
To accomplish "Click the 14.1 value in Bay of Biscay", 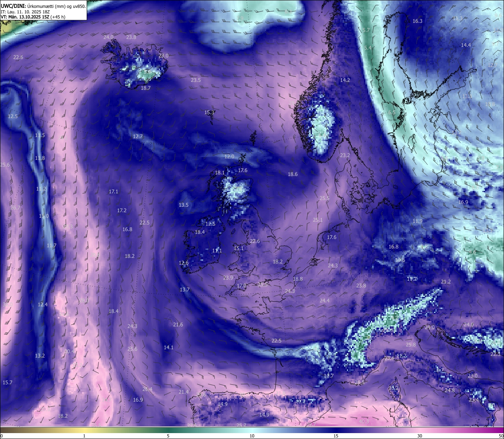I will tap(169, 347).
